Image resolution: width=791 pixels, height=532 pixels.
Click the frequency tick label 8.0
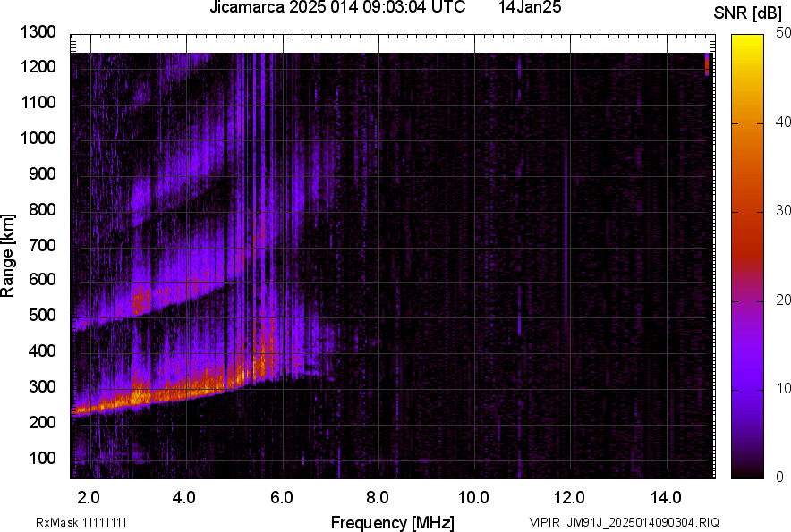[377, 498]
